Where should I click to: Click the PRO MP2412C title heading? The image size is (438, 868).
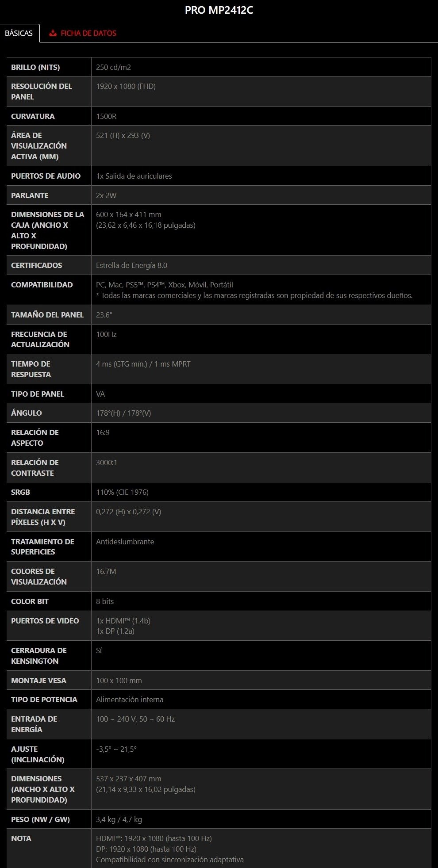click(219, 10)
